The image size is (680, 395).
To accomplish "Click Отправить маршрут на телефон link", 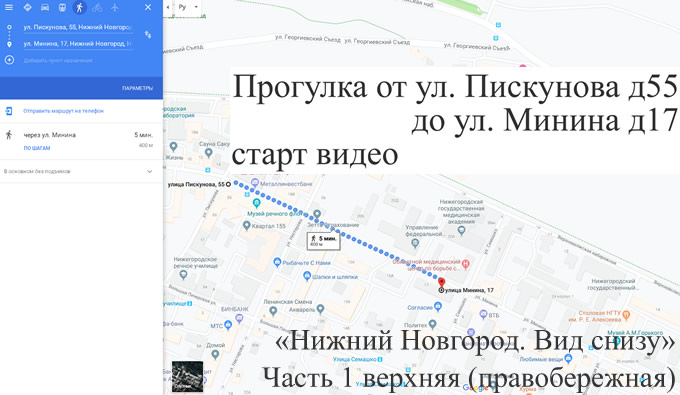I will [x=63, y=111].
